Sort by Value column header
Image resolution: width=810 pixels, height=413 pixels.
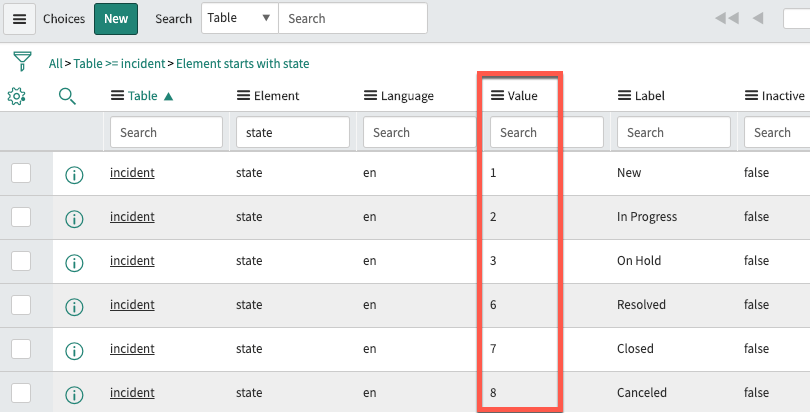point(522,96)
